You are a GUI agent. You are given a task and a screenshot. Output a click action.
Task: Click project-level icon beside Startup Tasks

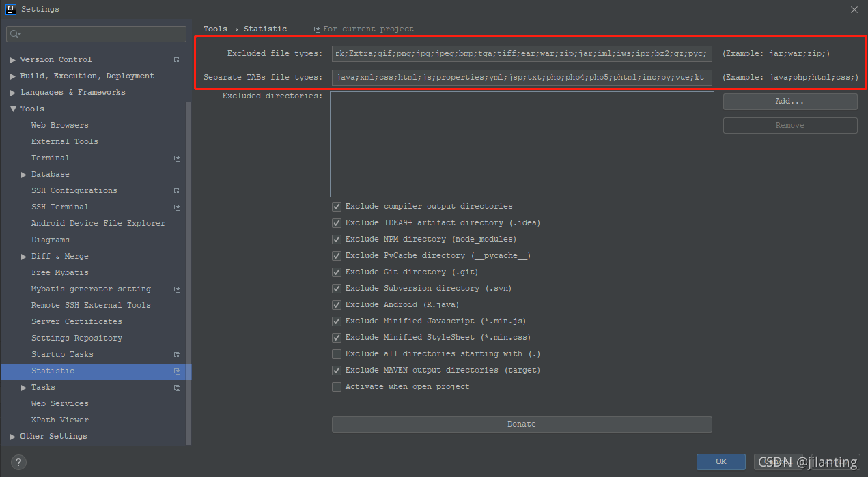(177, 355)
